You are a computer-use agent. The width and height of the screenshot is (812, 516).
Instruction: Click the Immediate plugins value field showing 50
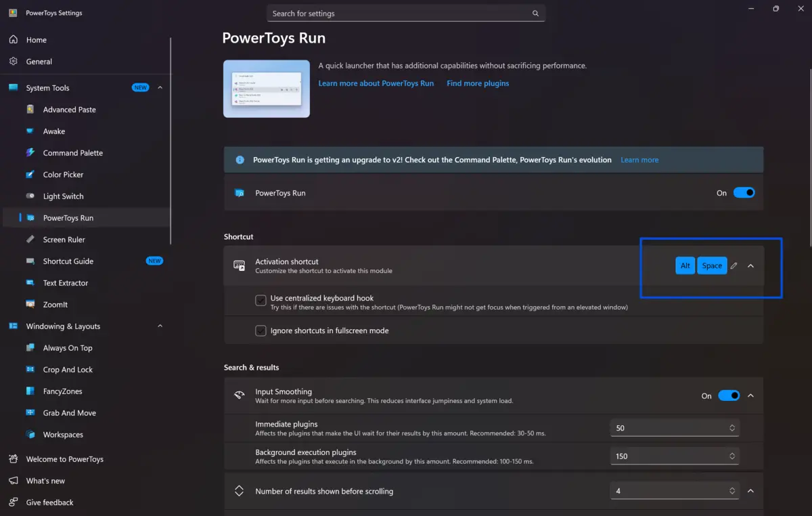[x=675, y=428]
